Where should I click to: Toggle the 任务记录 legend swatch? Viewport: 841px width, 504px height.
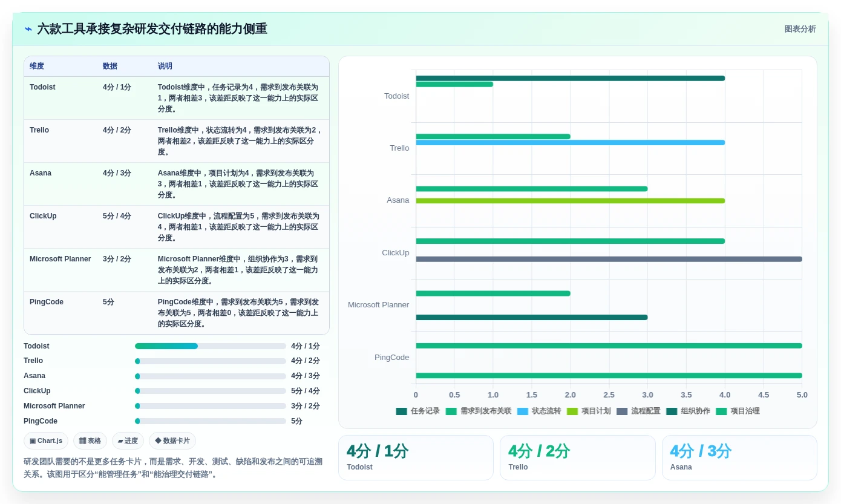[x=402, y=411]
